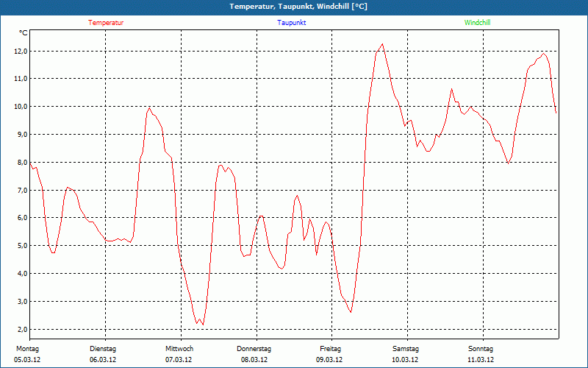Click the 5,0 y-axis value
Viewport: 588px width, 368px height.
[22, 246]
